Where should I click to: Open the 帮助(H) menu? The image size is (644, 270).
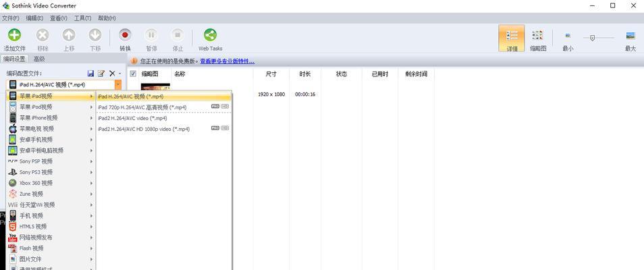107,18
